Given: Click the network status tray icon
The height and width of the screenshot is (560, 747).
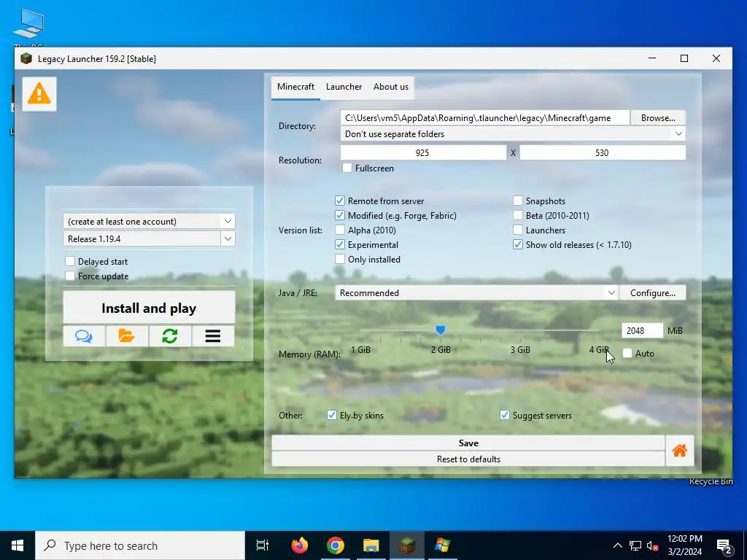Looking at the screenshot, I should tap(635, 545).
